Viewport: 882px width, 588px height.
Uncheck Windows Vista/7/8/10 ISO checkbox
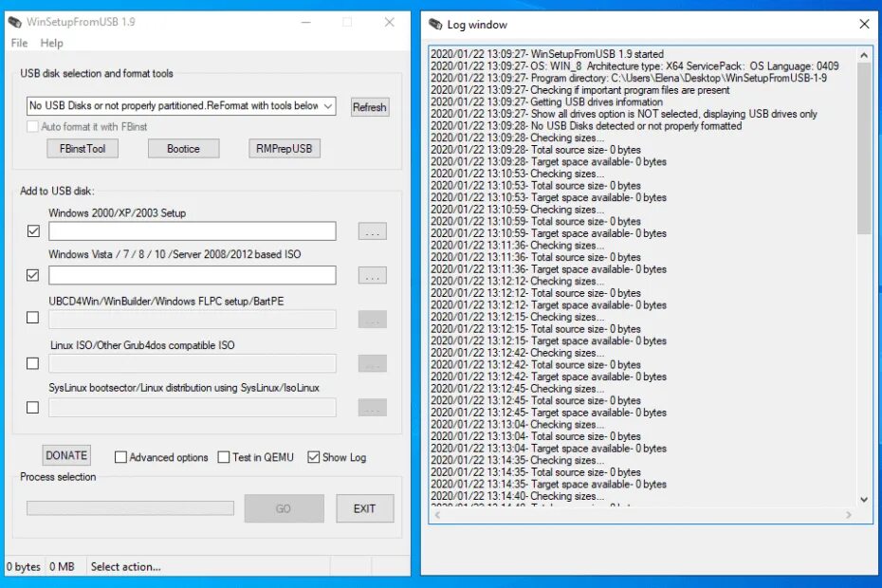click(x=32, y=275)
